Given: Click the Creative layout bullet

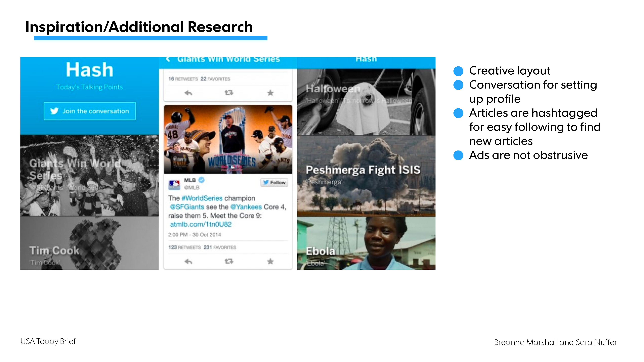Looking at the screenshot, I should coord(509,71).
